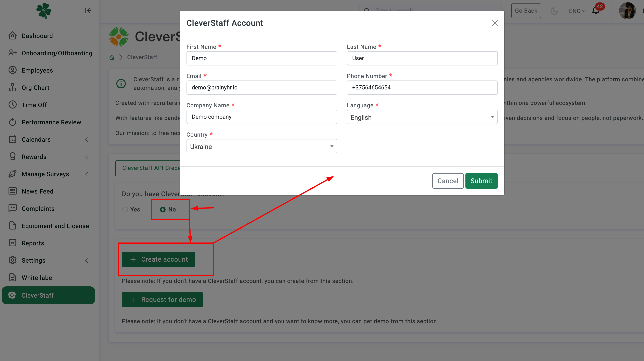Viewport: 644px width, 361px height.
Task: Click the Cancel button
Action: tap(448, 181)
